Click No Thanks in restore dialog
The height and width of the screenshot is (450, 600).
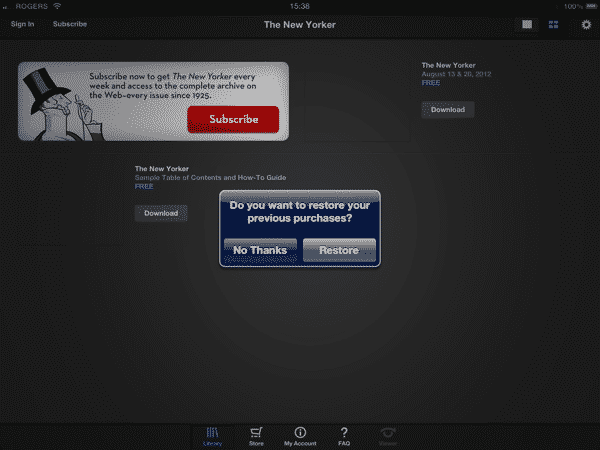260,250
